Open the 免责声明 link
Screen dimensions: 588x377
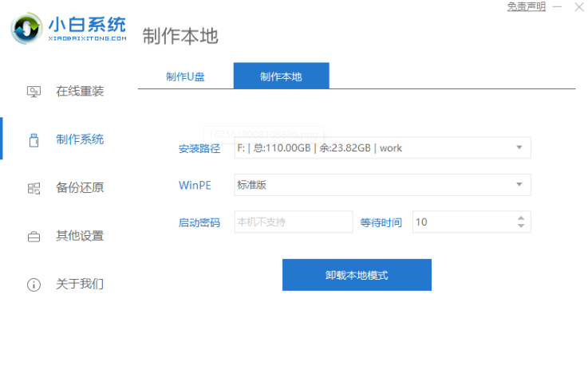tap(527, 6)
